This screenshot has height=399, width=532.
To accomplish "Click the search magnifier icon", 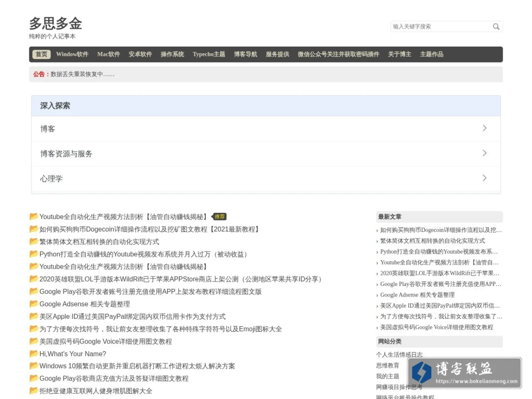I will 496,27.
